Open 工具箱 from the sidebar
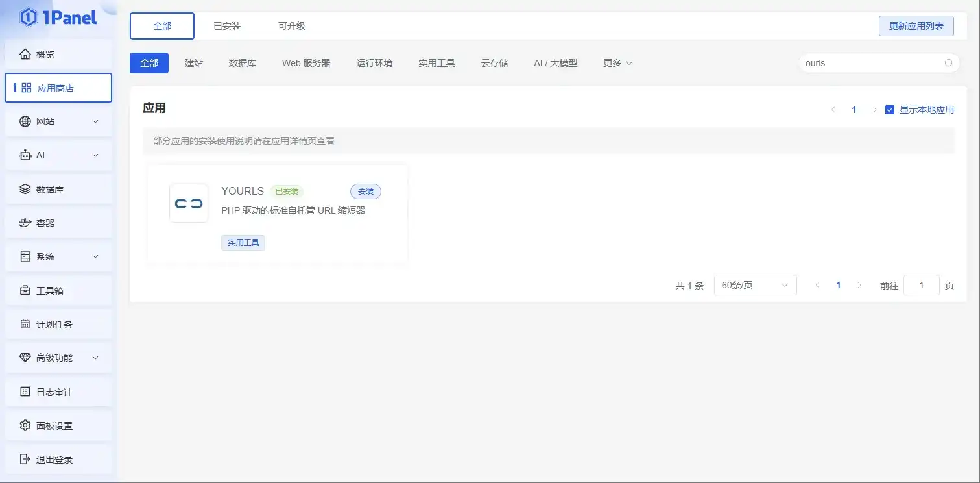The image size is (980, 483). point(58,290)
